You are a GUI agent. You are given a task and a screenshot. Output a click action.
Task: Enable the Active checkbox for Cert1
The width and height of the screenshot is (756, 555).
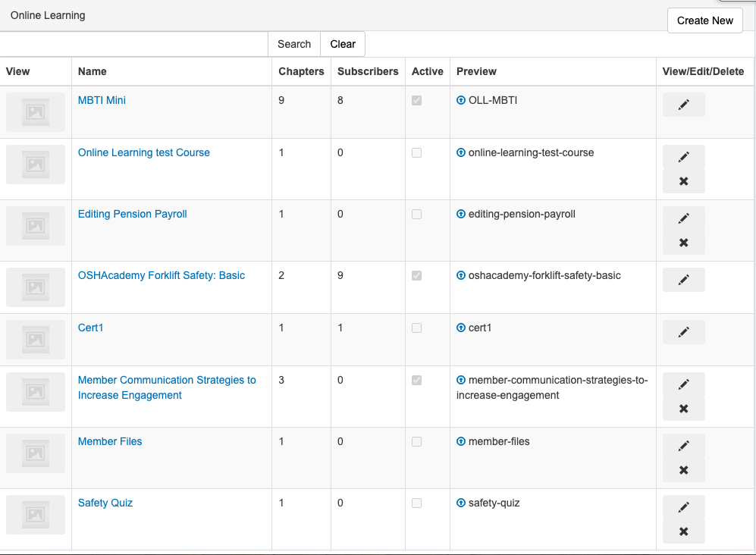click(x=416, y=328)
